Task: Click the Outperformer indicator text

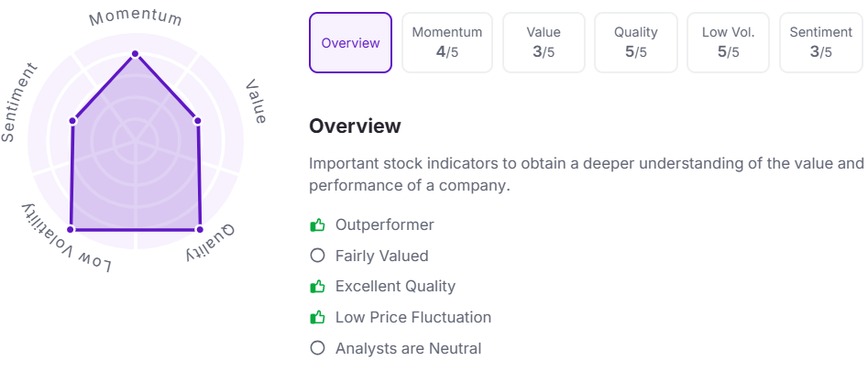Action: (385, 224)
